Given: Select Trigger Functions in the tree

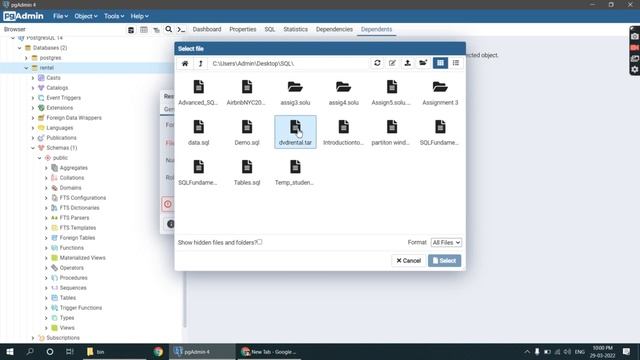Looking at the screenshot, I should (81, 308).
